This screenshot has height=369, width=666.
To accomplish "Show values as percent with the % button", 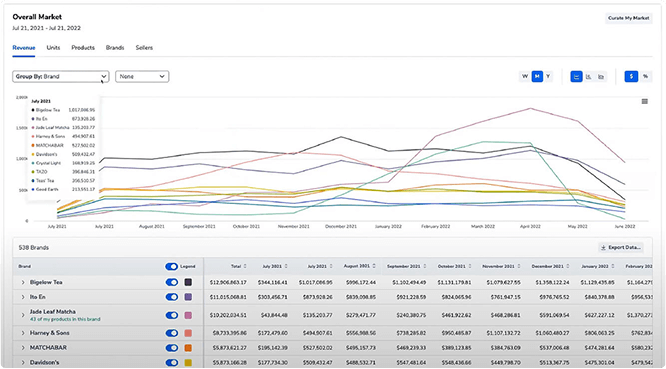I will [645, 76].
